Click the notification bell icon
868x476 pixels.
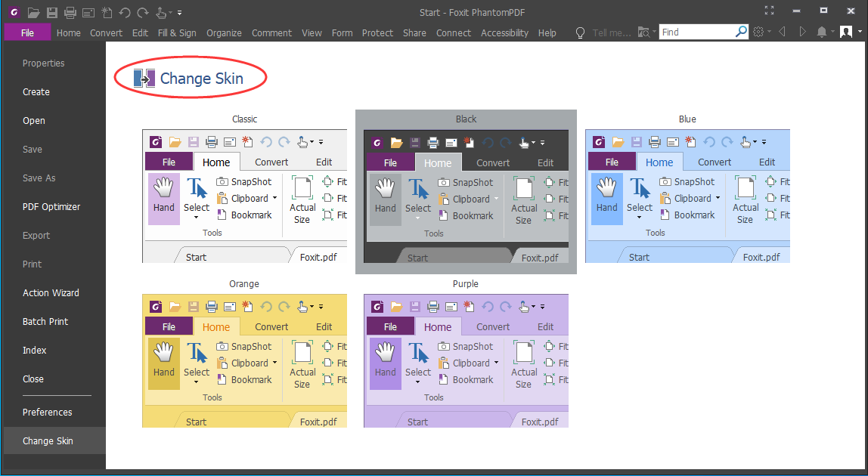pos(822,32)
